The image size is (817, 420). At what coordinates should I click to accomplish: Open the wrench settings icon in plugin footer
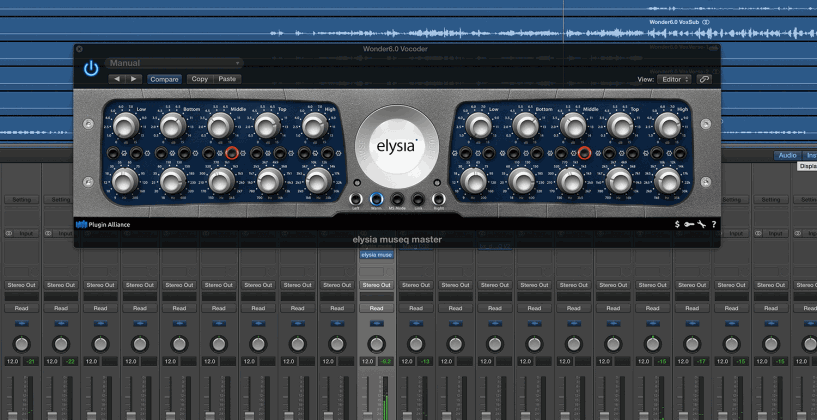click(x=701, y=225)
